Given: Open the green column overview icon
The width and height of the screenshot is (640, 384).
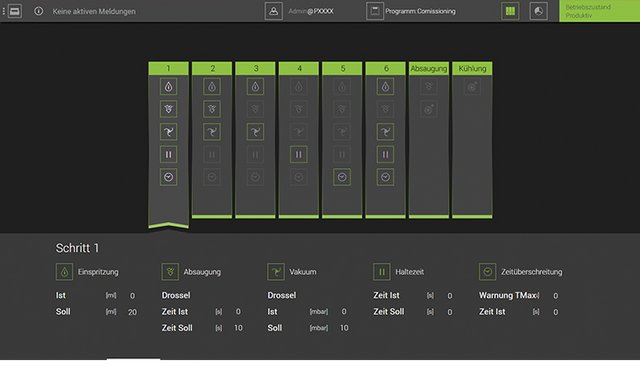Looking at the screenshot, I should tap(510, 11).
